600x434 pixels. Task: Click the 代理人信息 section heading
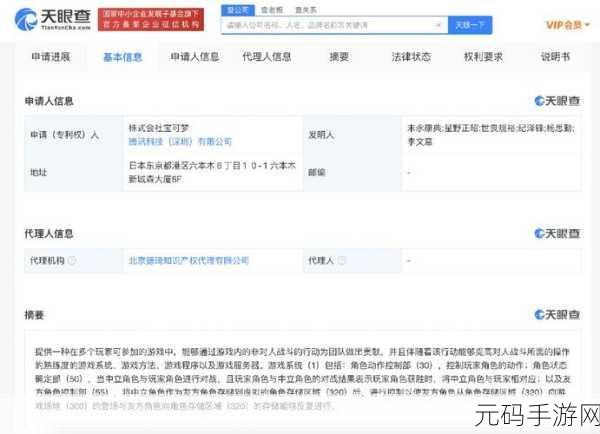pos(49,233)
